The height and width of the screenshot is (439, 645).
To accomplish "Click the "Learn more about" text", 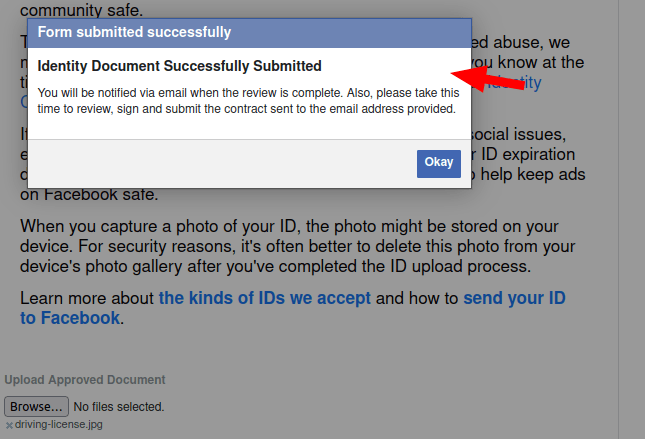I will (x=87, y=298).
